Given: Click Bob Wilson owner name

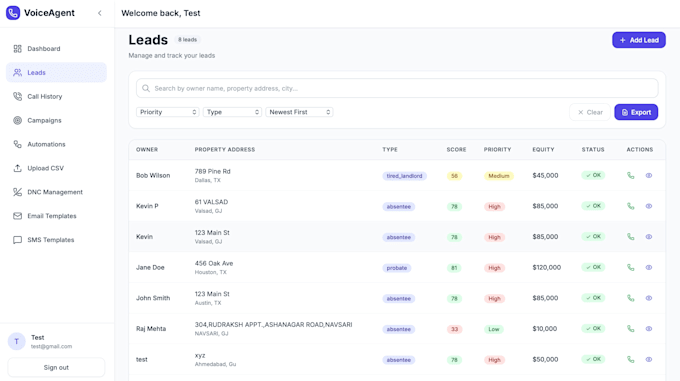Looking at the screenshot, I should (x=153, y=176).
